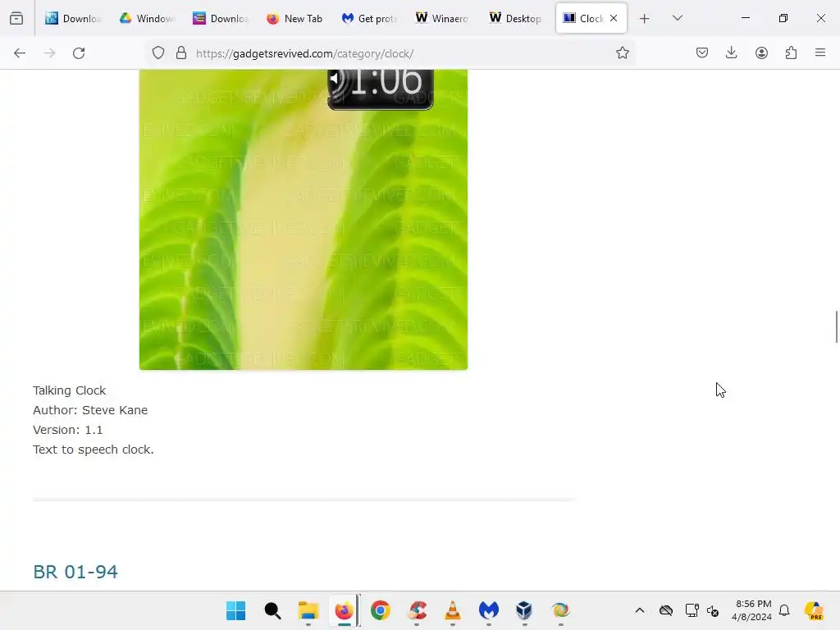Switch to the Google Drive Windows tab
The image size is (840, 630).
146,18
